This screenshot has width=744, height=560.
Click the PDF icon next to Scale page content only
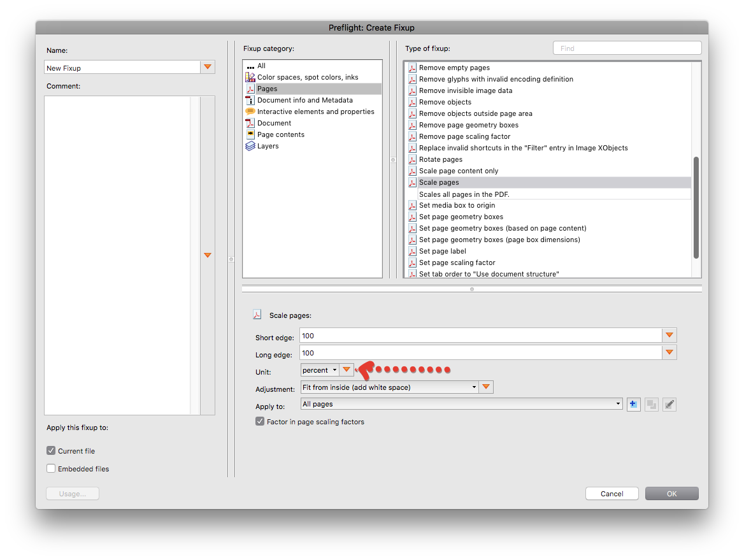412,171
